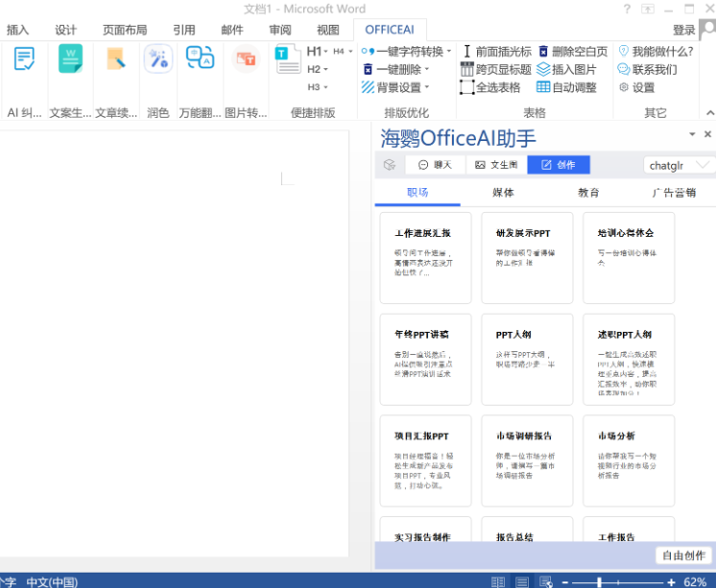Open the AI 纠错 proofreading tool

point(24,59)
